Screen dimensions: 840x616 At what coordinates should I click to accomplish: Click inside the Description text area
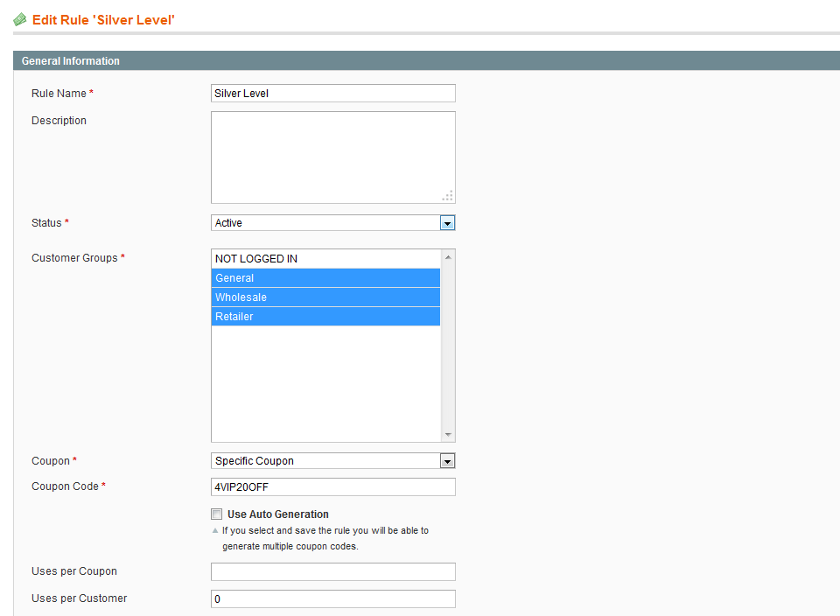pyautogui.click(x=333, y=157)
